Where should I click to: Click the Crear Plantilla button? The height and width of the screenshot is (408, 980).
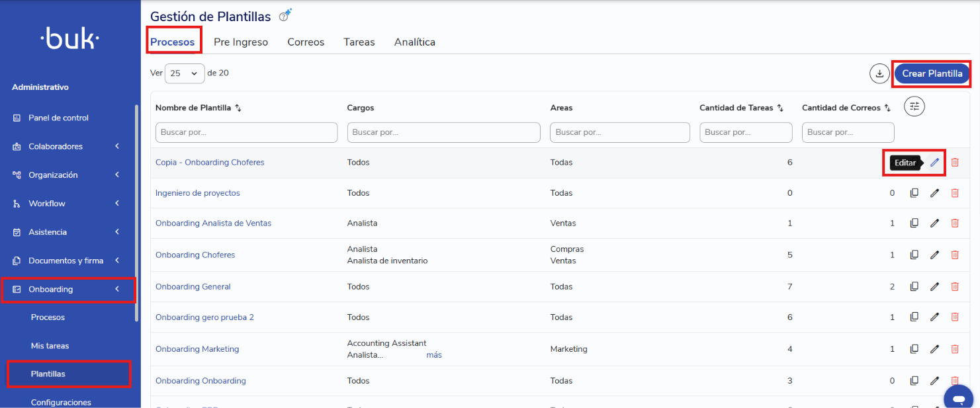[x=932, y=73]
